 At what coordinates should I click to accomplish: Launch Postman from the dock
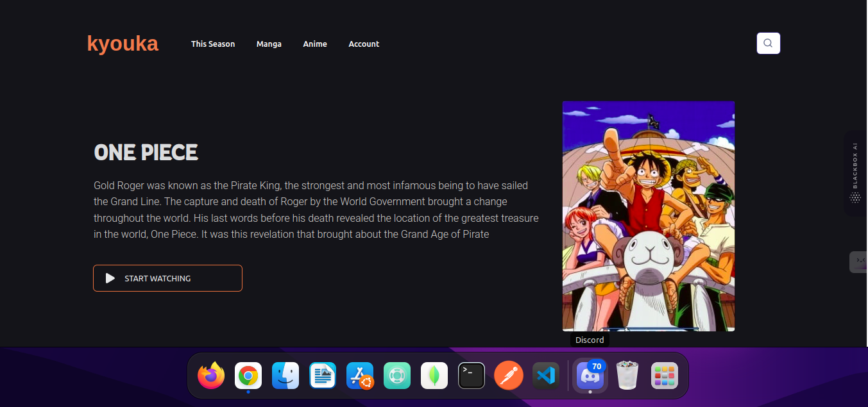509,376
